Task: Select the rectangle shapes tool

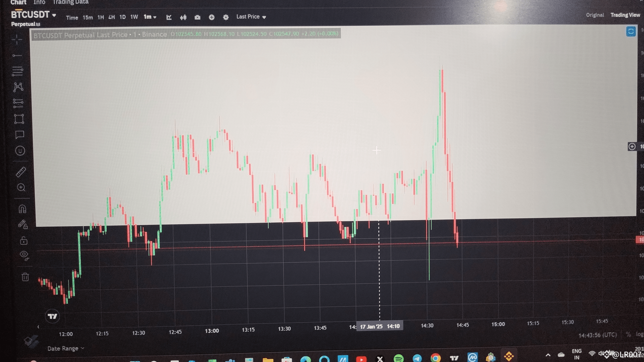Action: [19, 119]
